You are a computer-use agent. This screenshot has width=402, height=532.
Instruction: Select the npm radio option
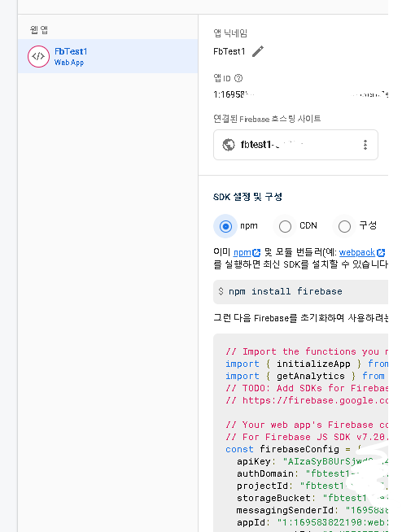[x=225, y=226]
